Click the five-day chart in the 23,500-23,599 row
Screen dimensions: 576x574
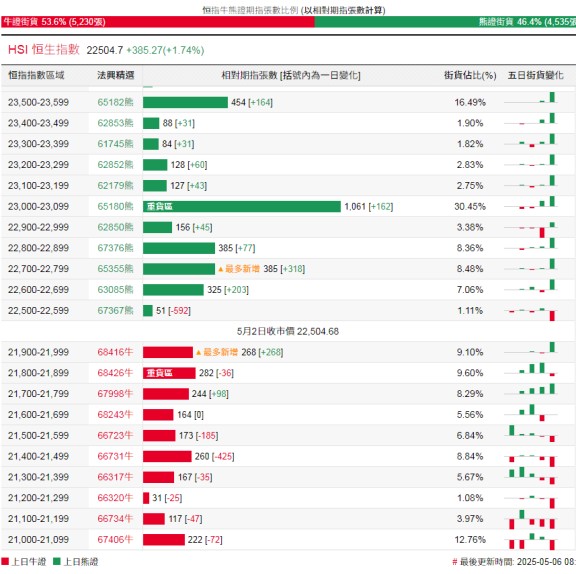[531, 98]
